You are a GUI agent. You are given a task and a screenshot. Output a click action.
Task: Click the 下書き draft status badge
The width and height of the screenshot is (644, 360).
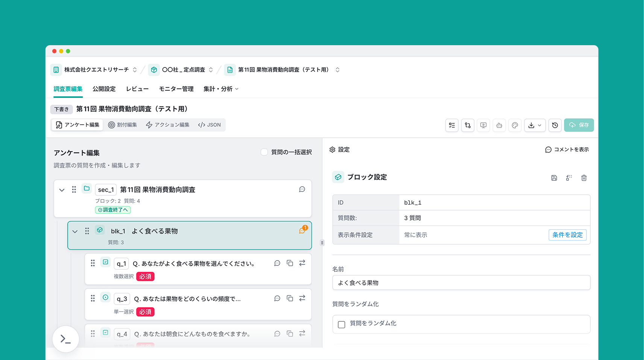coord(62,109)
